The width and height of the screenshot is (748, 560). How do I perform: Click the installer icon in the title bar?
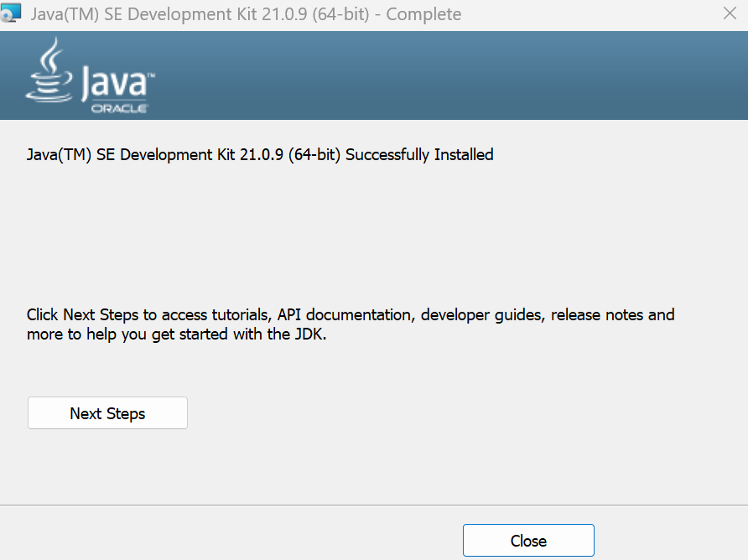(11, 13)
